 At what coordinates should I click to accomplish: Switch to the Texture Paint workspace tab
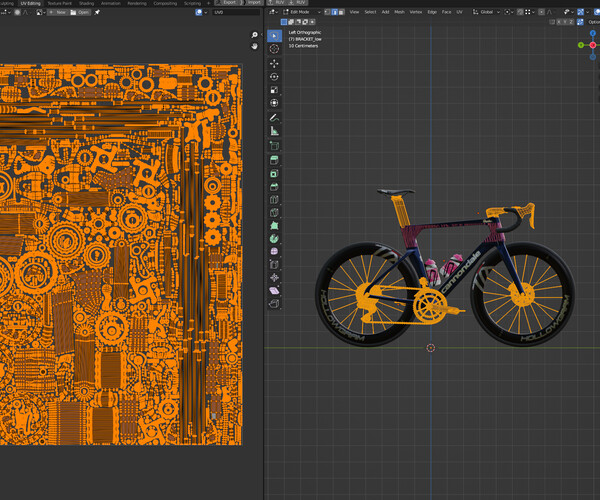60,3
